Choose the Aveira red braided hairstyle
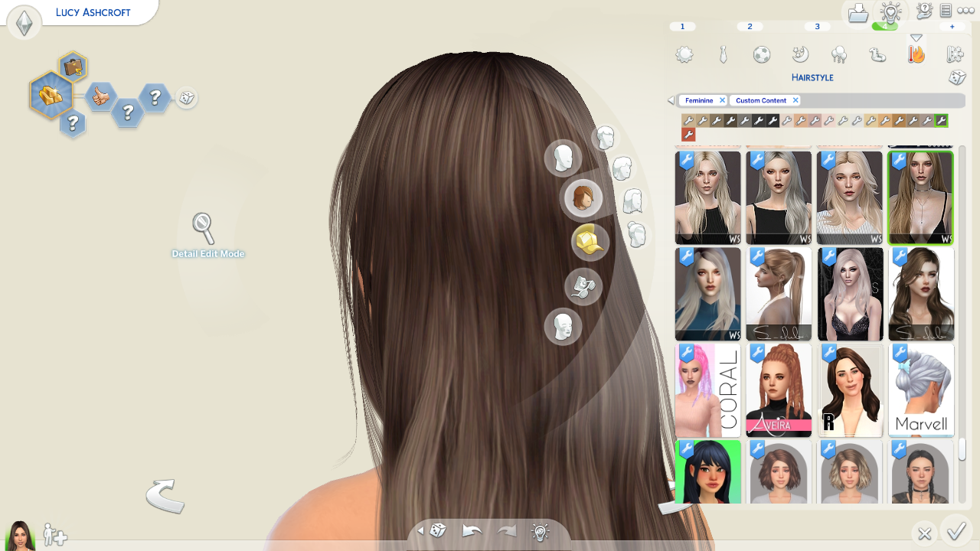Viewport: 980px width, 551px height. [779, 390]
